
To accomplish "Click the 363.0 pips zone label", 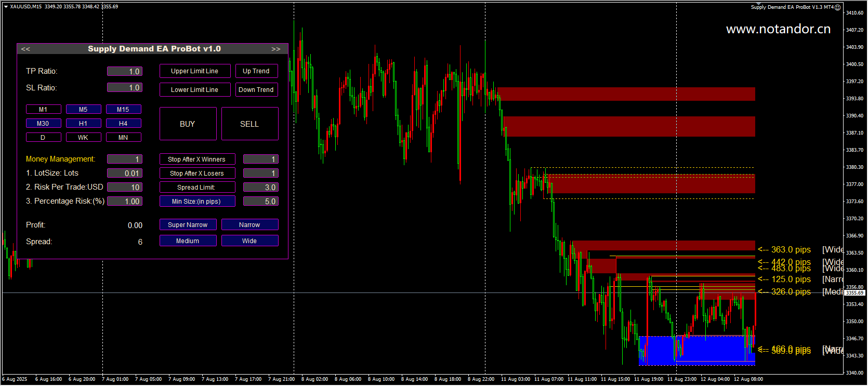I will coord(784,250).
